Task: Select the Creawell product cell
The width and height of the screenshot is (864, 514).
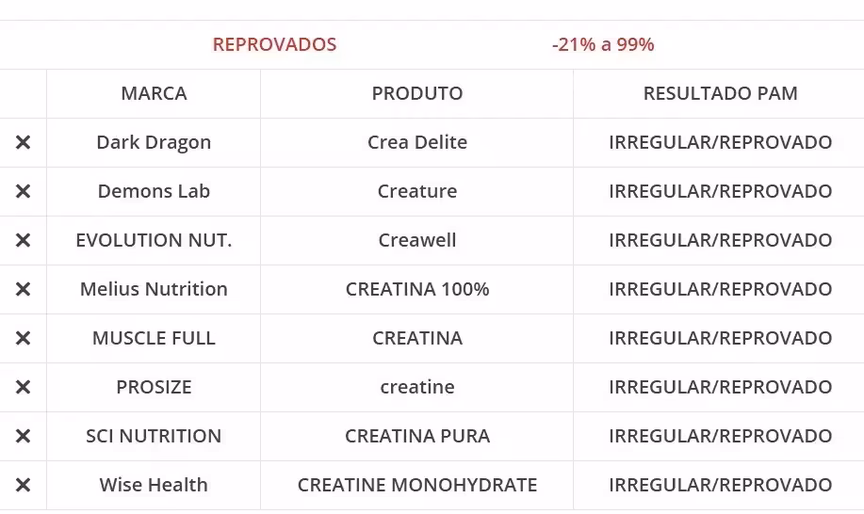Action: pos(417,241)
